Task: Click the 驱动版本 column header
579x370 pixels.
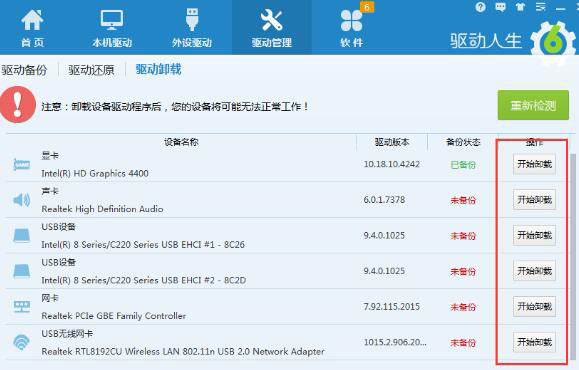Action: [392, 142]
